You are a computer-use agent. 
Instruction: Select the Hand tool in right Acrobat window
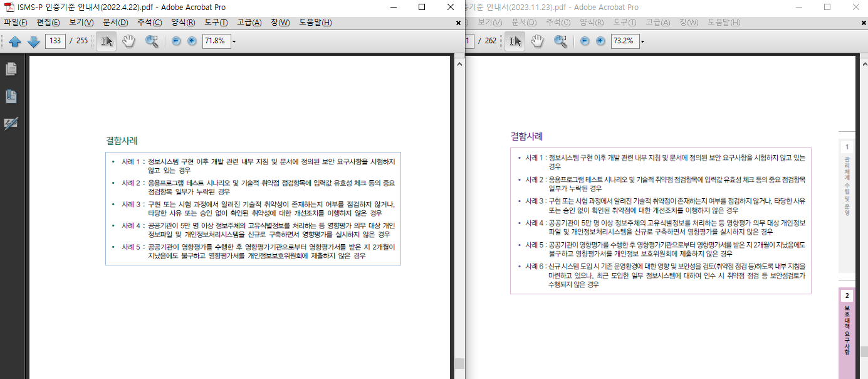[x=537, y=41]
